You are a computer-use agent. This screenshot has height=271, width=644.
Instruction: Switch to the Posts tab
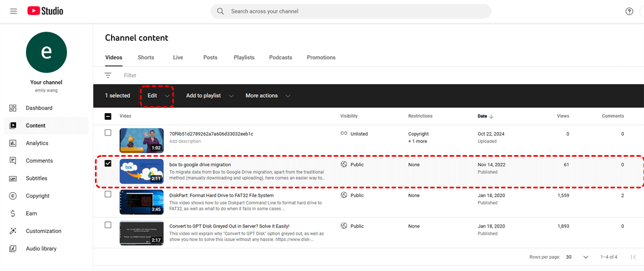(210, 57)
